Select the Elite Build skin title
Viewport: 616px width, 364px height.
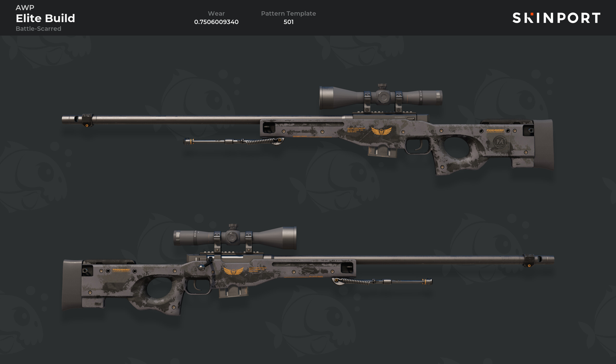45,18
